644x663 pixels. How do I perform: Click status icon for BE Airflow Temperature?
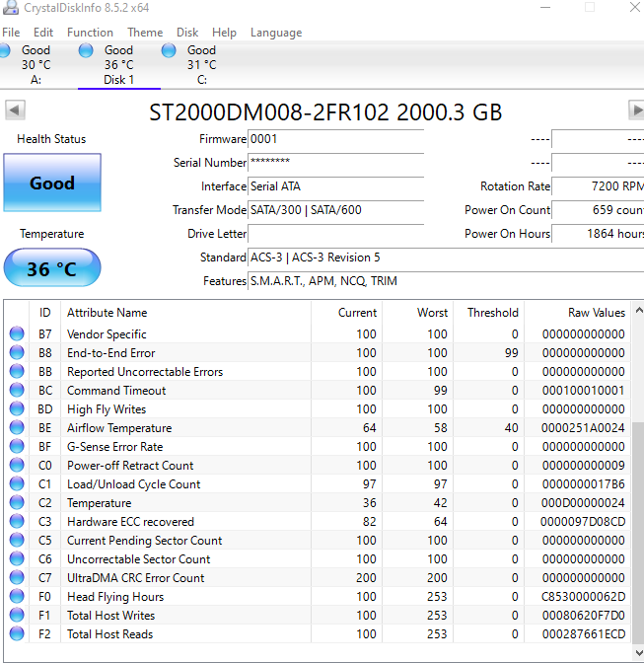click(x=17, y=427)
